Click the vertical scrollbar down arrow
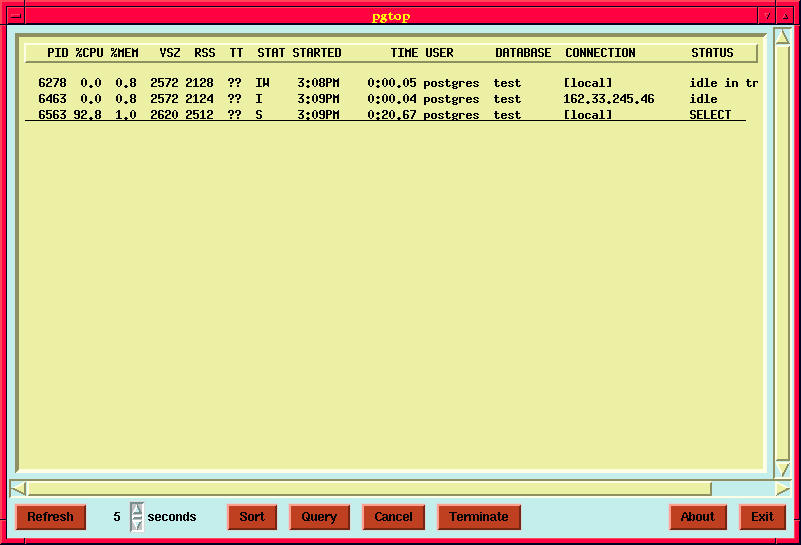This screenshot has width=801, height=545. pyautogui.click(x=783, y=469)
